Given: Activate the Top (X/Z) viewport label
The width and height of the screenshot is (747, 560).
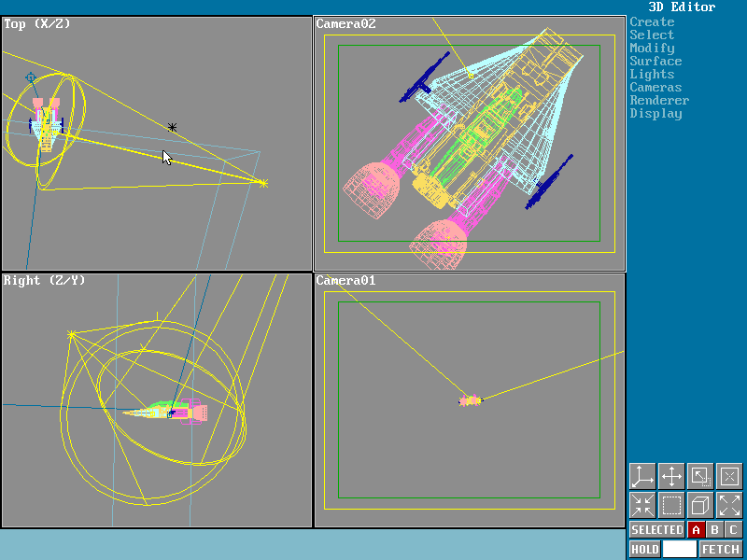Looking at the screenshot, I should 37,24.
